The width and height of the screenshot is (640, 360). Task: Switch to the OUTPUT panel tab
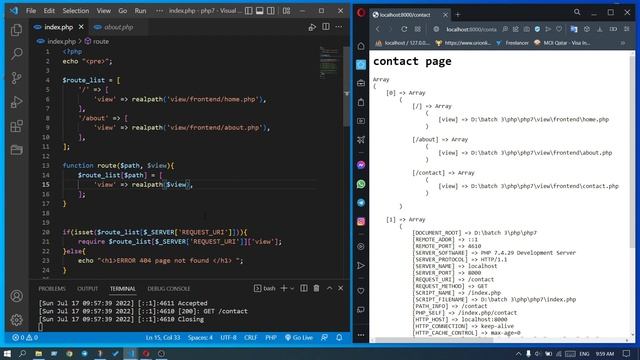[x=87, y=289]
